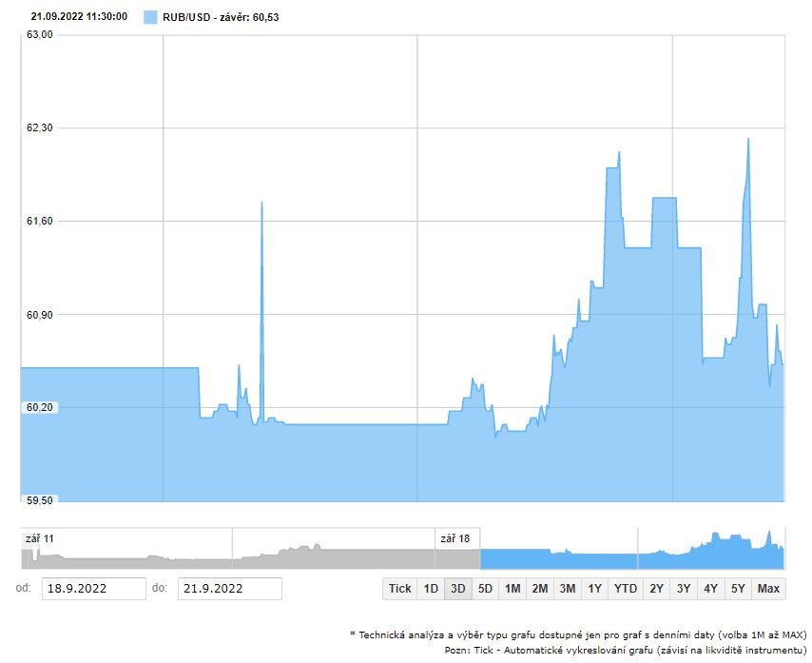Display the 5Y time range
Viewport: 812px width, 663px height.
pos(738,589)
